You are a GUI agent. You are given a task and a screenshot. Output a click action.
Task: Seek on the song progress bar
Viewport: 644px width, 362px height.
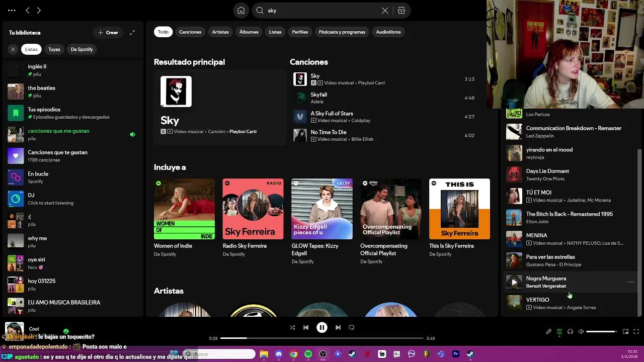[322, 338]
